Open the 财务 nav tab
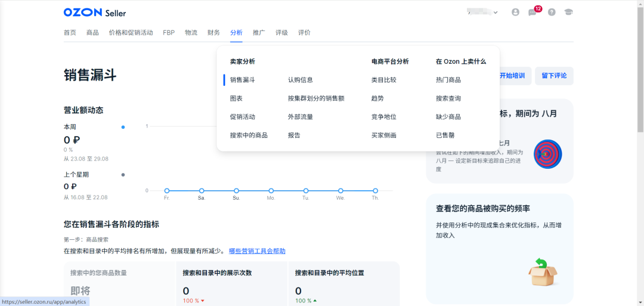The height and width of the screenshot is (306, 644). point(213,33)
